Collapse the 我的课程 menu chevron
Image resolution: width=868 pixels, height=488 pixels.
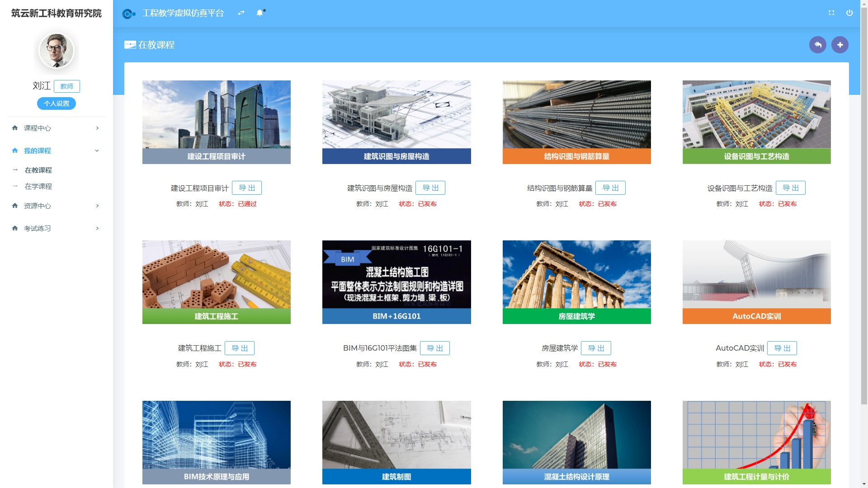[97, 151]
